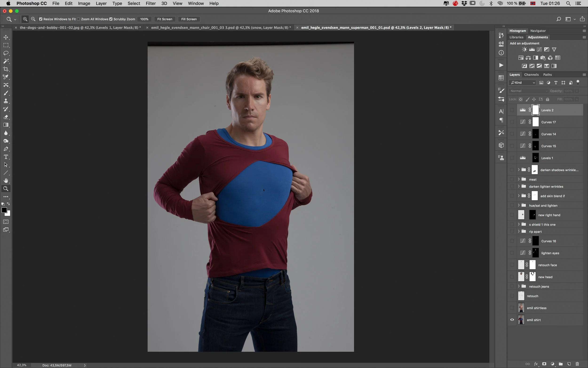The image size is (588, 368).
Task: Click create new group folder icon
Action: click(x=560, y=364)
